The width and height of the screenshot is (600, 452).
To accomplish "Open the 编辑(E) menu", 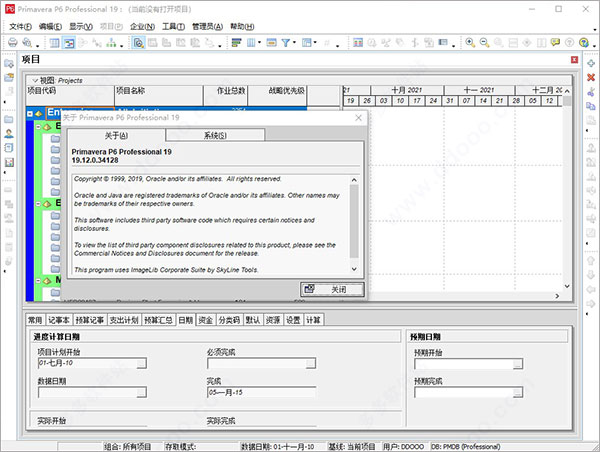I will [50, 26].
